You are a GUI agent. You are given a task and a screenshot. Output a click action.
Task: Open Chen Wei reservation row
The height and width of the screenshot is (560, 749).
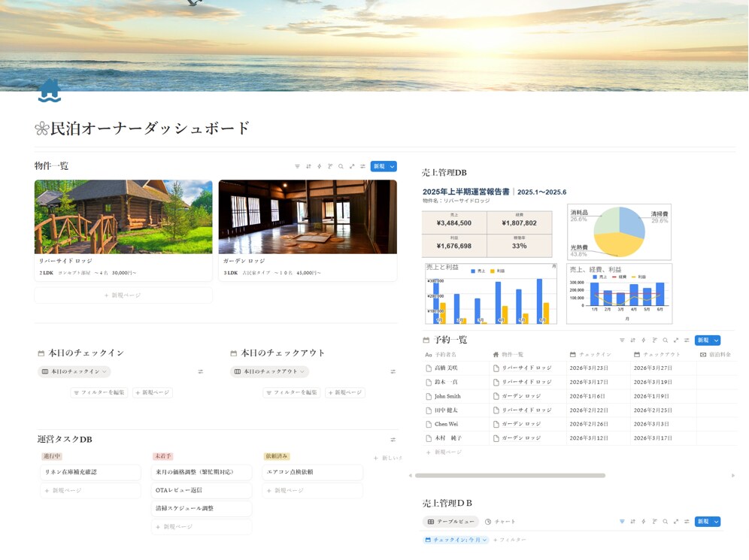coord(580,424)
